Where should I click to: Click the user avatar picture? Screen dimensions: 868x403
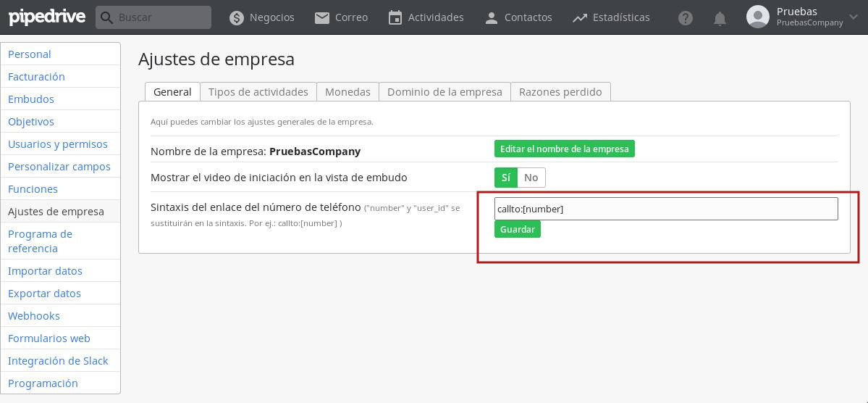pyautogui.click(x=758, y=17)
